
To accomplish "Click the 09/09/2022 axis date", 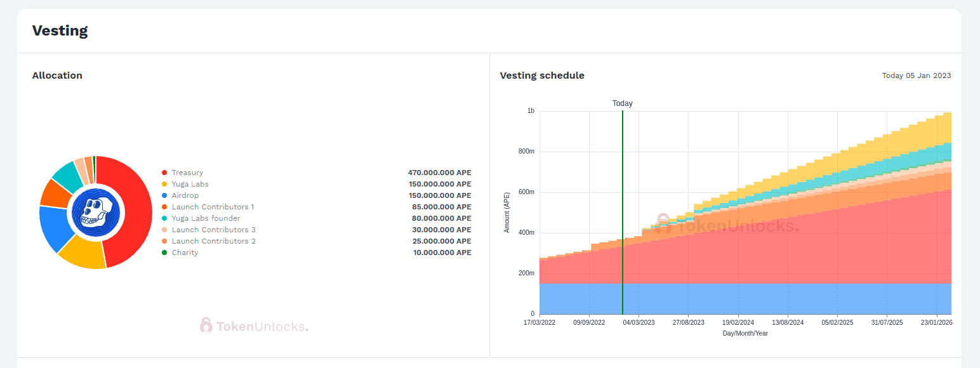I will (589, 323).
